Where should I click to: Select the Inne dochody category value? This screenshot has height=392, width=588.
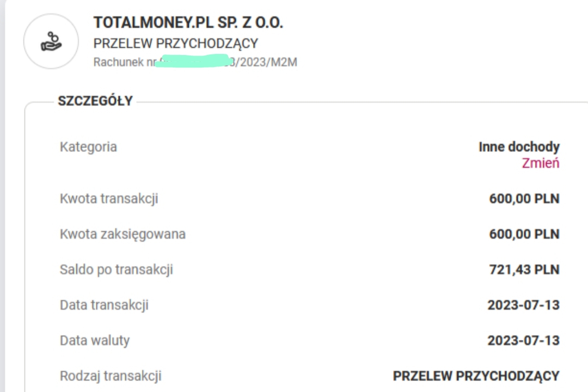pos(519,147)
